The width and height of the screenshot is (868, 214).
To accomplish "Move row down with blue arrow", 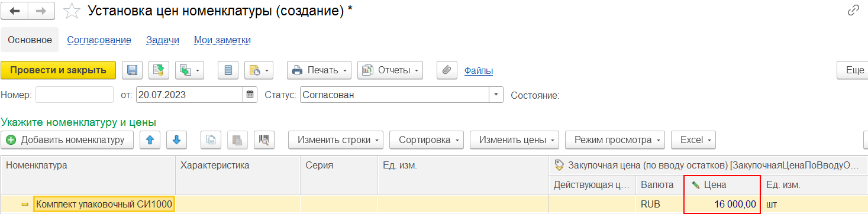I will point(176,140).
